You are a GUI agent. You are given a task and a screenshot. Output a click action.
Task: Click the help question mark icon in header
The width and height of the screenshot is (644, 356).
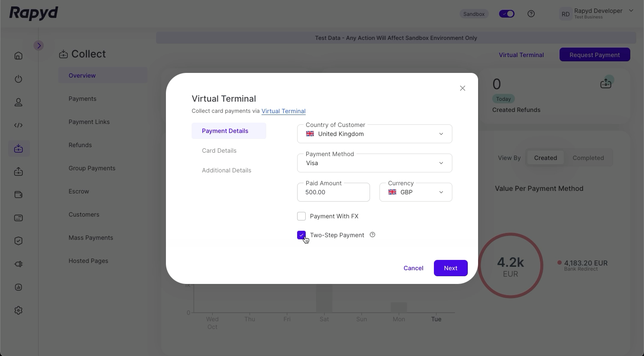tap(531, 14)
